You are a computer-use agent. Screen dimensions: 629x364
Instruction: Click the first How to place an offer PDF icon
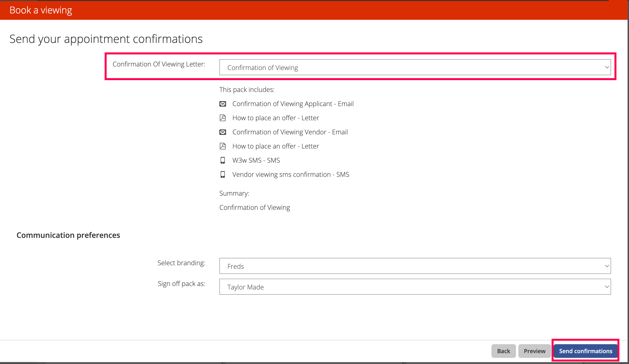[223, 118]
